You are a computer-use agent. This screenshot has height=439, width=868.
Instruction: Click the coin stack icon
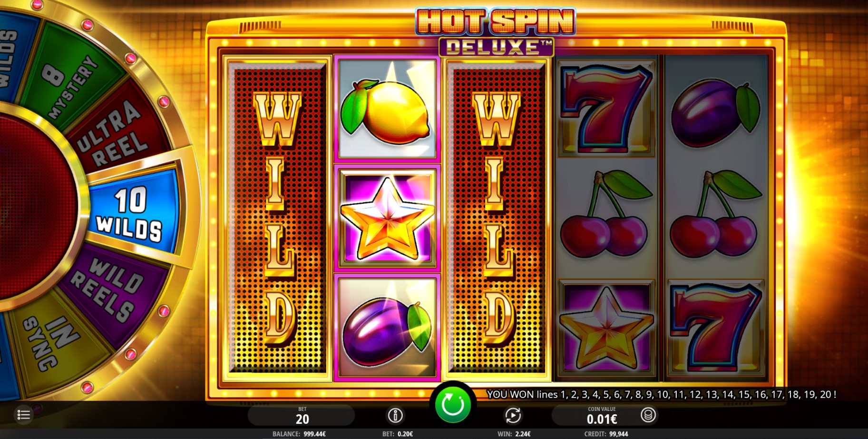(648, 415)
